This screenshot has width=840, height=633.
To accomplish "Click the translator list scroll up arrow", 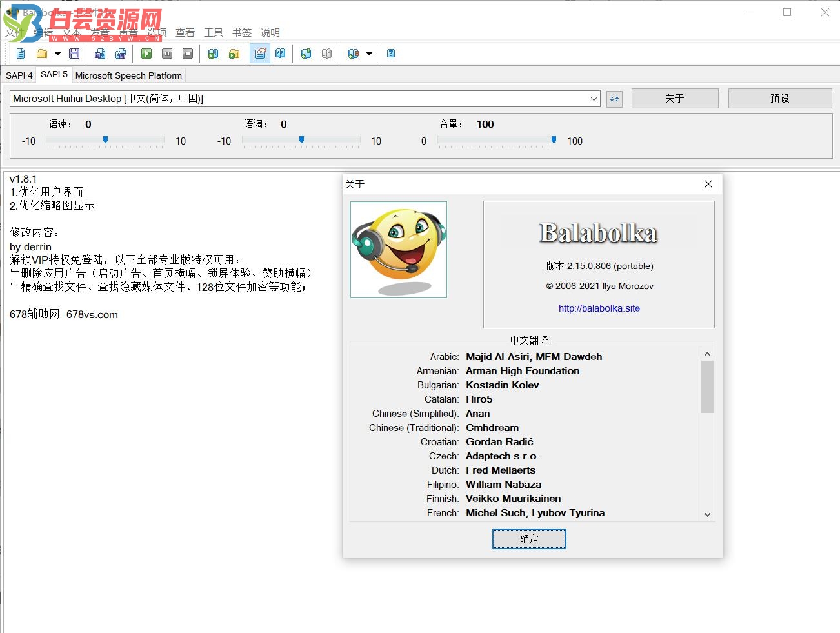I will pyautogui.click(x=707, y=354).
